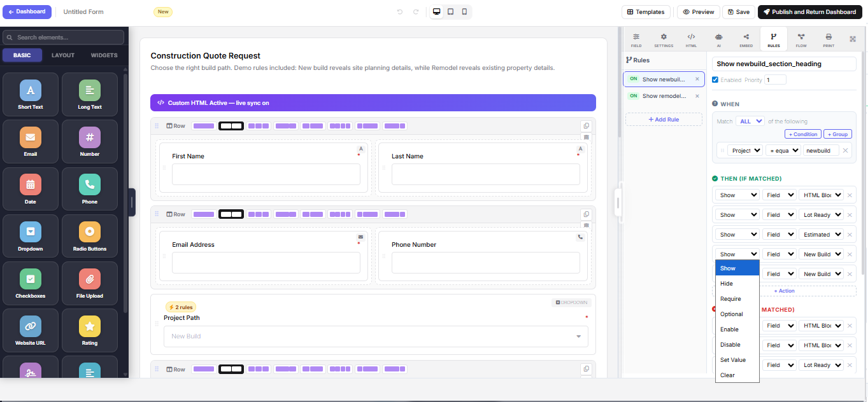Select the Short Text element icon
The image size is (868, 402).
[x=30, y=90]
